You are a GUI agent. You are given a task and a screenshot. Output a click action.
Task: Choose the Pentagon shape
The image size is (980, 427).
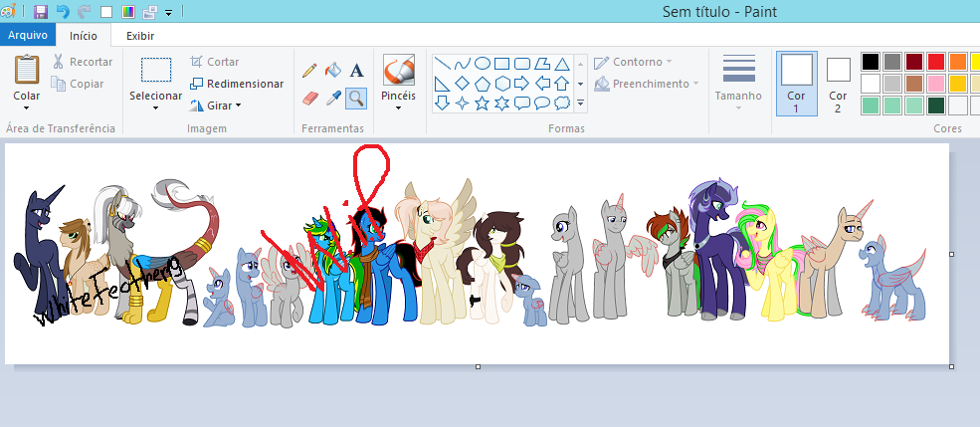click(482, 84)
